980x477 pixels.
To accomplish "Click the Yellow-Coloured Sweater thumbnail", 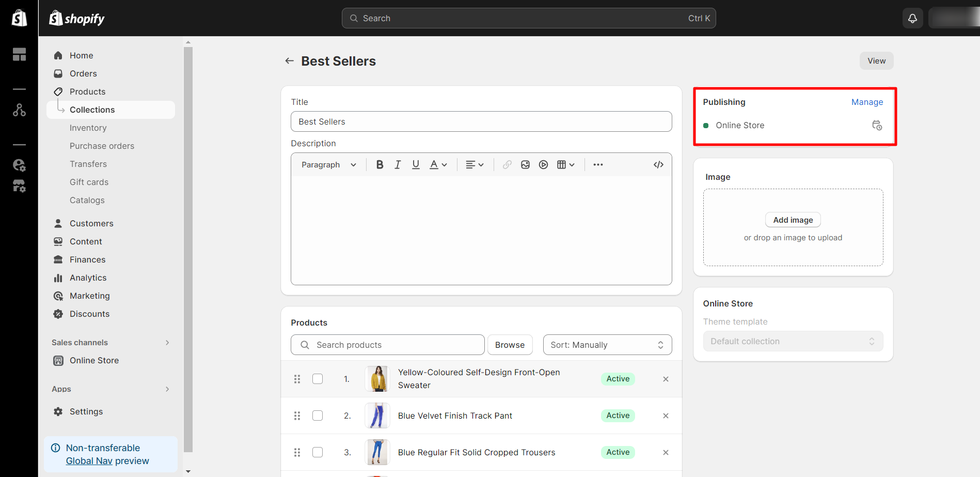I will coord(377,379).
